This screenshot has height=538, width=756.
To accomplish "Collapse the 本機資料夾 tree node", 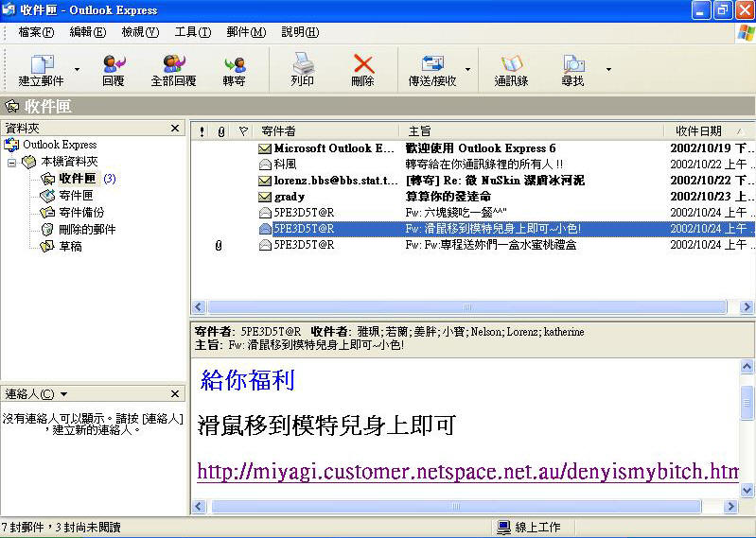I will point(11,163).
